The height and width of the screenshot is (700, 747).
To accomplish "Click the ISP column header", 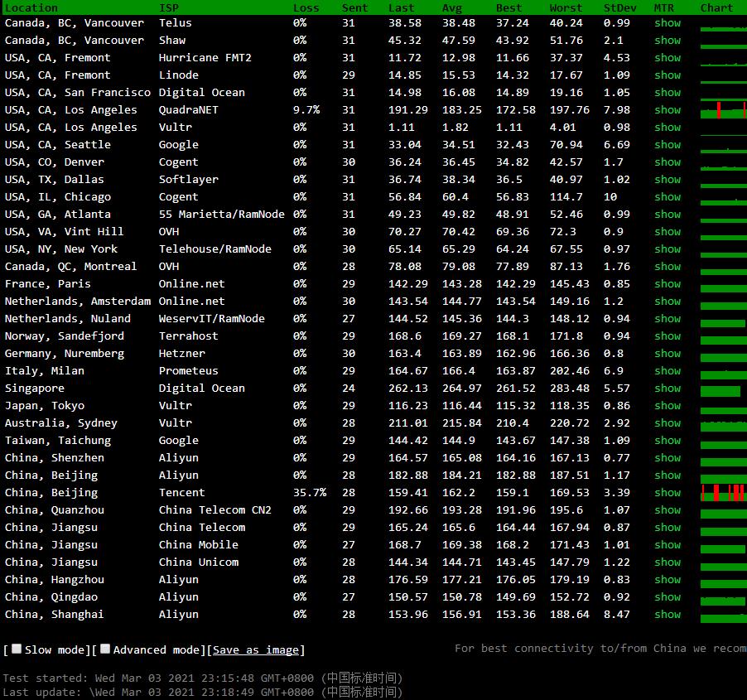I will coord(169,7).
